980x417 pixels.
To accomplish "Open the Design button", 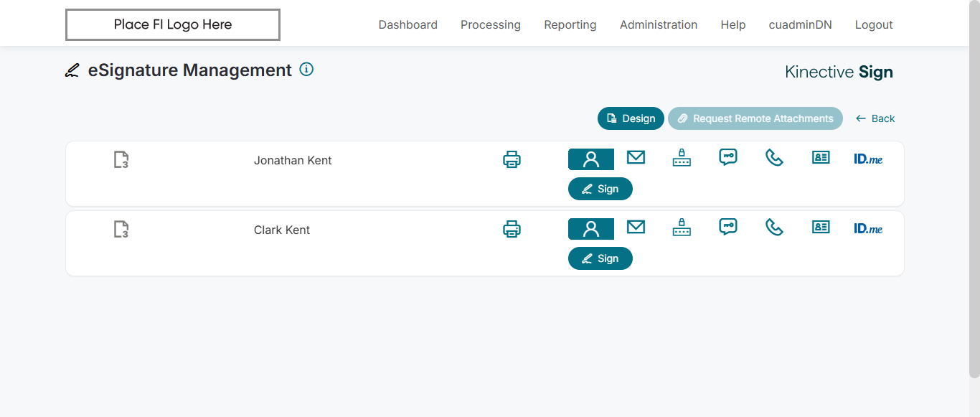I will pos(631,118).
